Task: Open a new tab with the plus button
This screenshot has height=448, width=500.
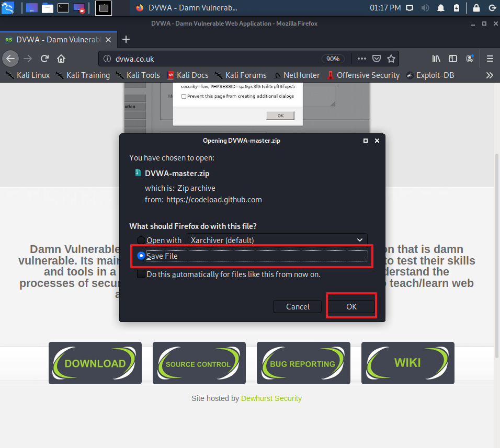Action: point(126,39)
